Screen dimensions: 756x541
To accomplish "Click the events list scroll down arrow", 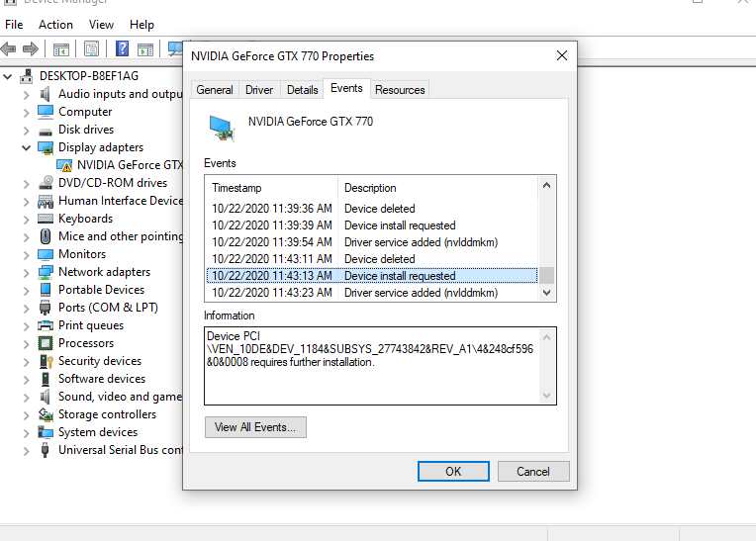I will tap(546, 293).
